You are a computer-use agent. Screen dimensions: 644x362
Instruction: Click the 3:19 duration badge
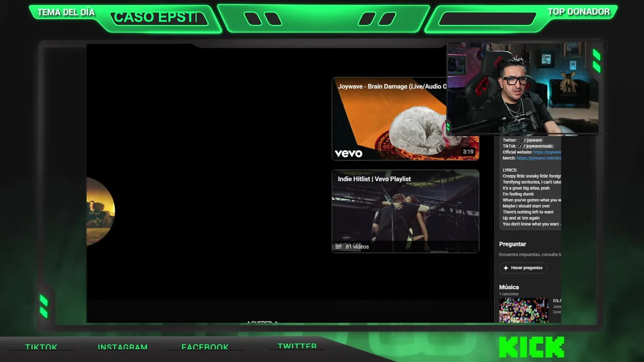(468, 151)
